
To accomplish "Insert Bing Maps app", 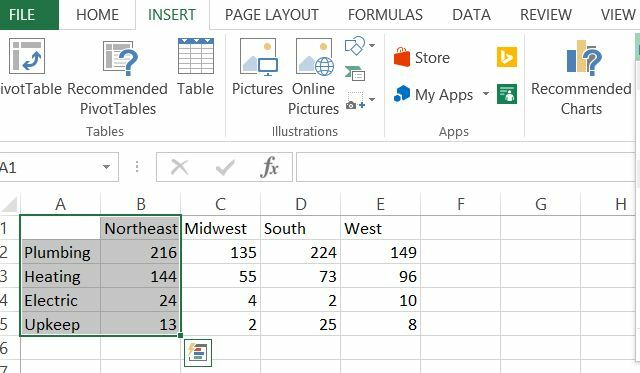I will (507, 57).
